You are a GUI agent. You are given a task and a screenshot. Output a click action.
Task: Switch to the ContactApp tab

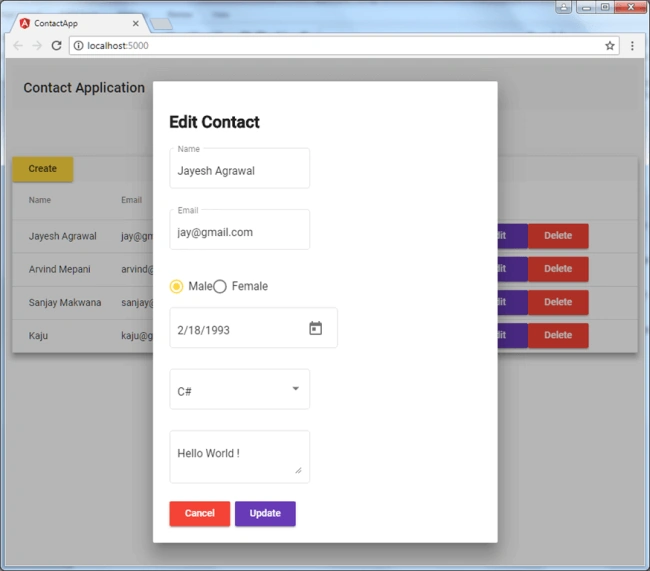tap(79, 23)
